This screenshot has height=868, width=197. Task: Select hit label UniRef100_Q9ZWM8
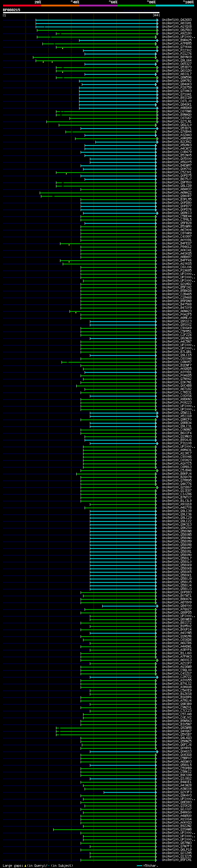(177, 728)
